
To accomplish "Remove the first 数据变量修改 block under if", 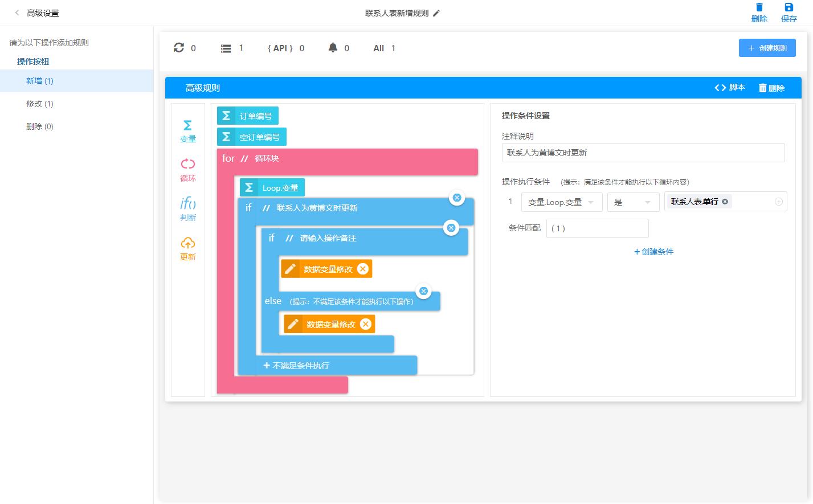I will point(362,269).
